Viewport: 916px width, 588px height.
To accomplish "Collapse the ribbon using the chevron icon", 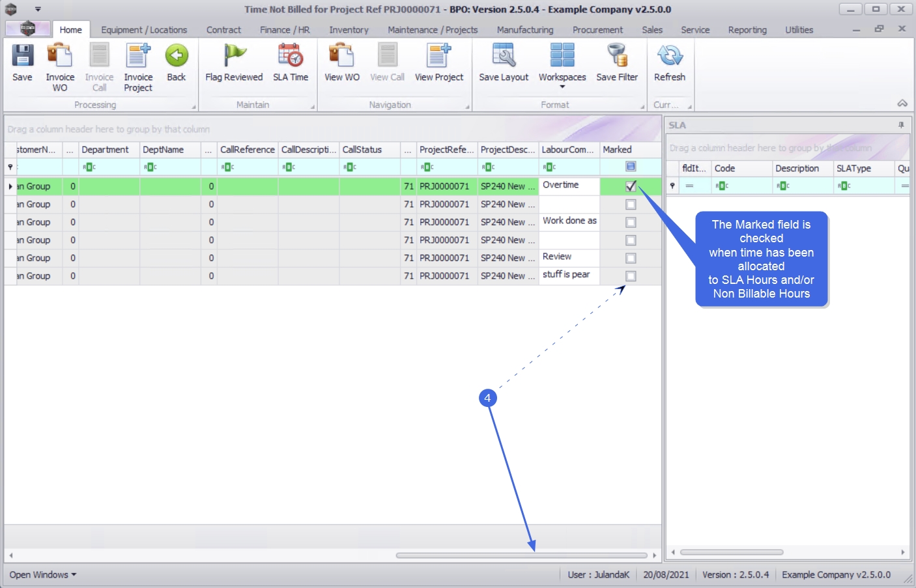I will pyautogui.click(x=902, y=104).
